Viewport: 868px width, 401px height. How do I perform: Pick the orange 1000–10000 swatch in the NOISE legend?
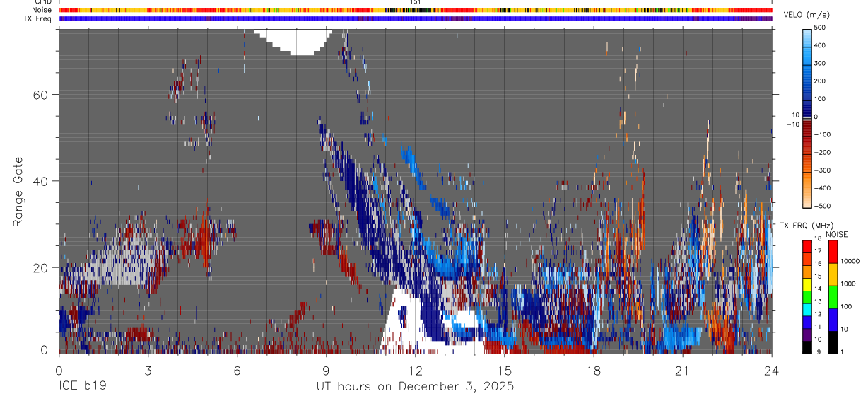[x=833, y=274]
